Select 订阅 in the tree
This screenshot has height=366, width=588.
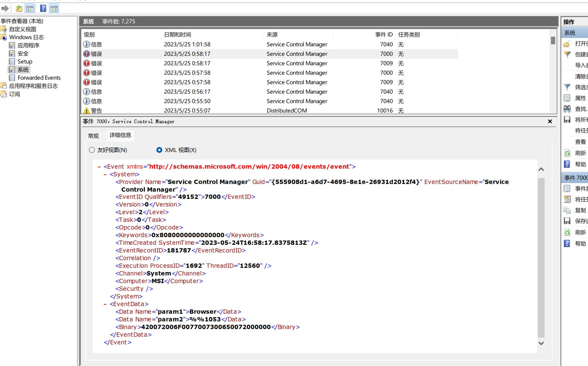click(14, 94)
